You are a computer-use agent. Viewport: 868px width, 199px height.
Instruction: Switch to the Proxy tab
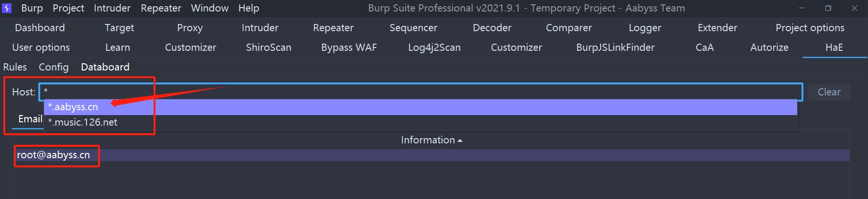pos(189,28)
